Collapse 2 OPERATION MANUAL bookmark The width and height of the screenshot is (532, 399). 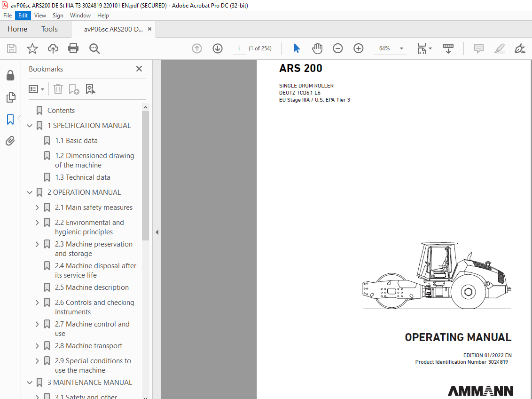click(30, 192)
